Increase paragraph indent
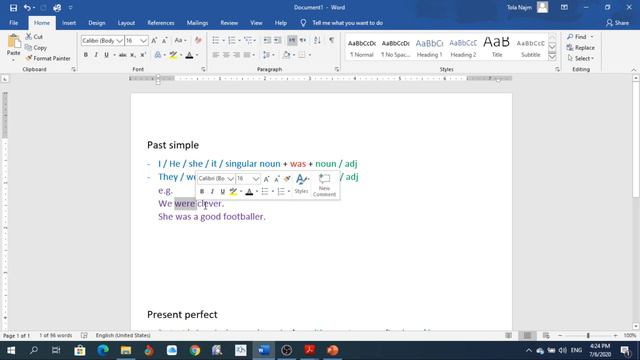The image size is (640, 360). 278,40
